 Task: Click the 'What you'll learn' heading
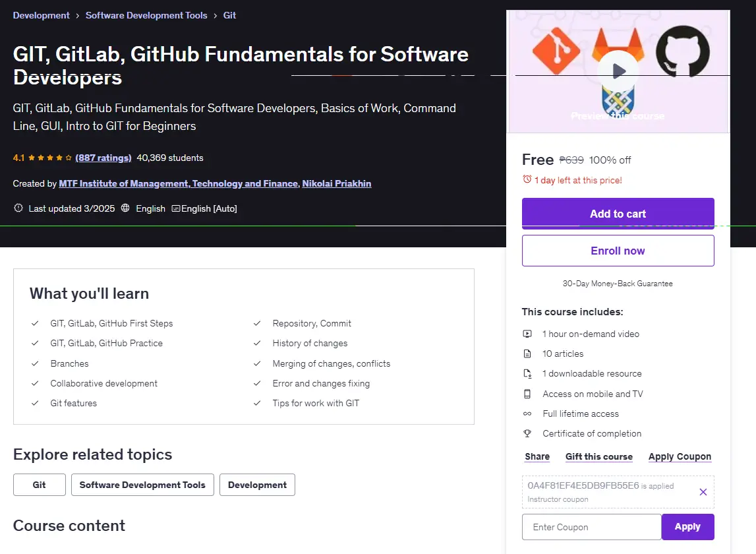click(89, 293)
